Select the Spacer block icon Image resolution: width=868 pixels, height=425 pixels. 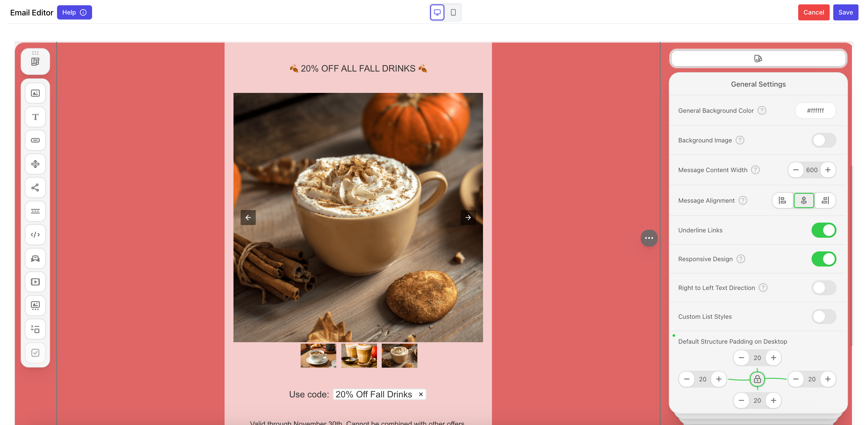pos(35,164)
